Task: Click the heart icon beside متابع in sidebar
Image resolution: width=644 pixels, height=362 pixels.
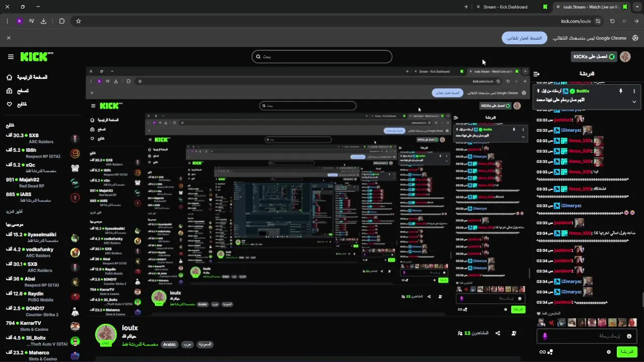Action: (x=10, y=104)
